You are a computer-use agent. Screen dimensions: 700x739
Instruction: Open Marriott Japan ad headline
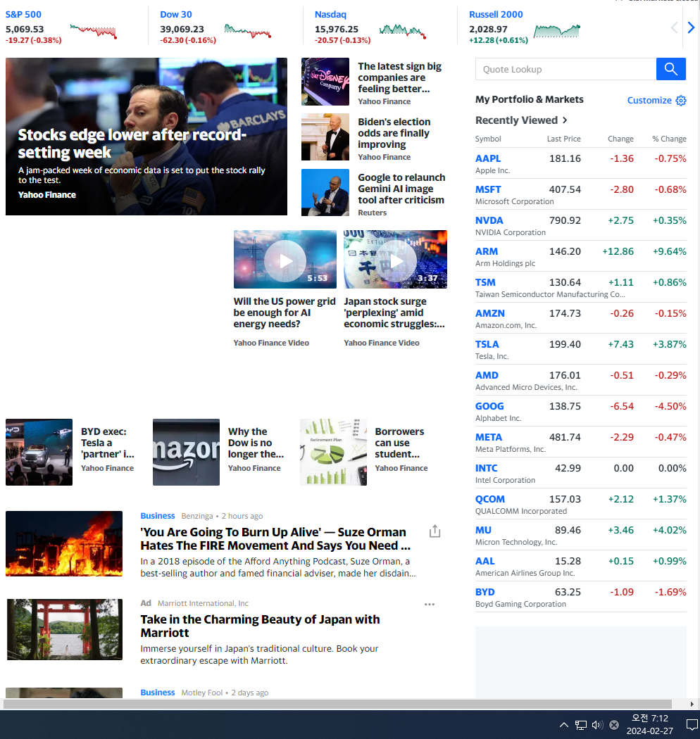pyautogui.click(x=260, y=626)
